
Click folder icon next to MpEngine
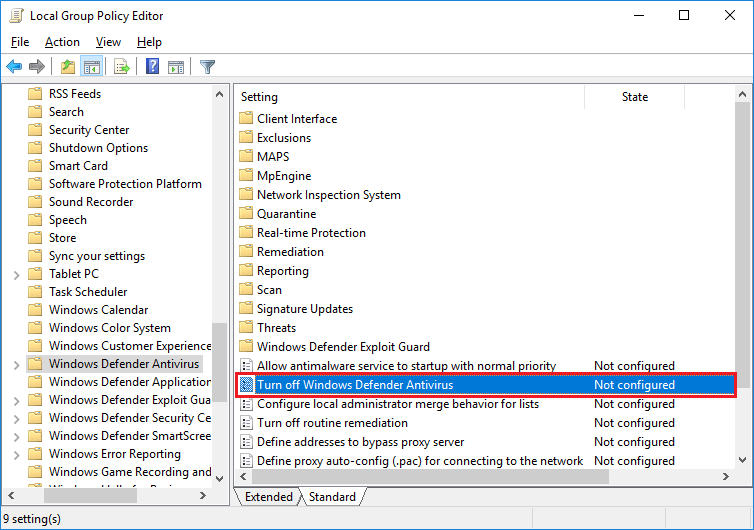pos(246,175)
